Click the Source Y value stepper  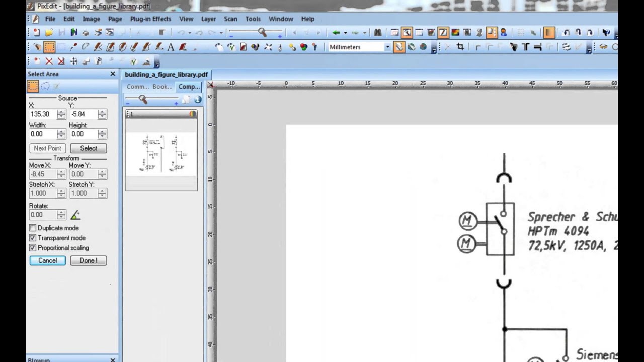tap(102, 114)
